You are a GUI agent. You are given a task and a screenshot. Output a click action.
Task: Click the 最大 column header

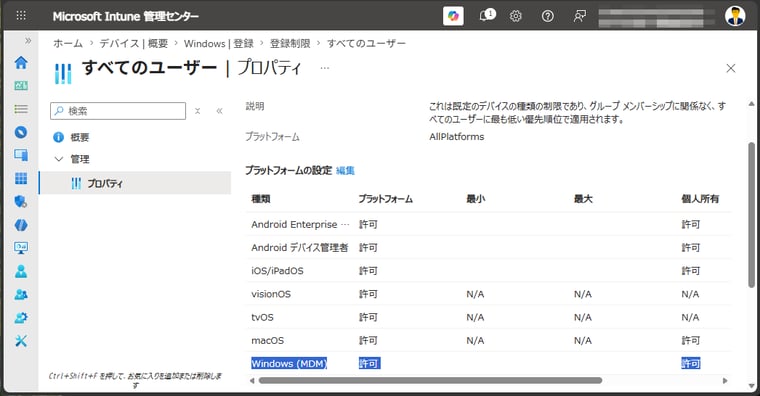pyautogui.click(x=583, y=199)
